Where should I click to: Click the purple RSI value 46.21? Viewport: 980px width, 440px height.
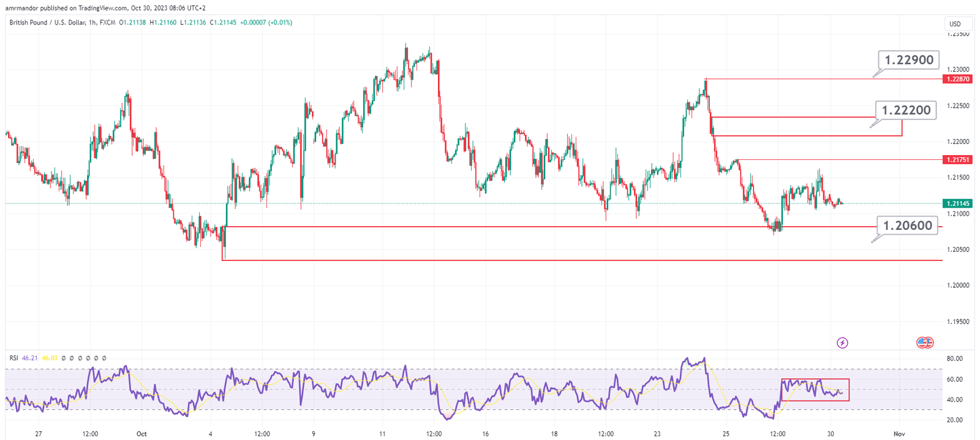[x=29, y=358]
